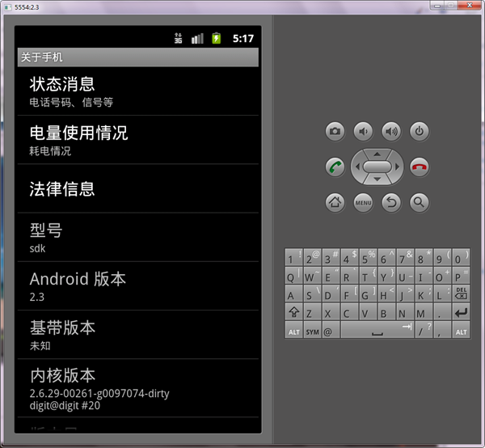This screenshot has width=485, height=448.
Task: Click the P key
Action: pos(461,275)
